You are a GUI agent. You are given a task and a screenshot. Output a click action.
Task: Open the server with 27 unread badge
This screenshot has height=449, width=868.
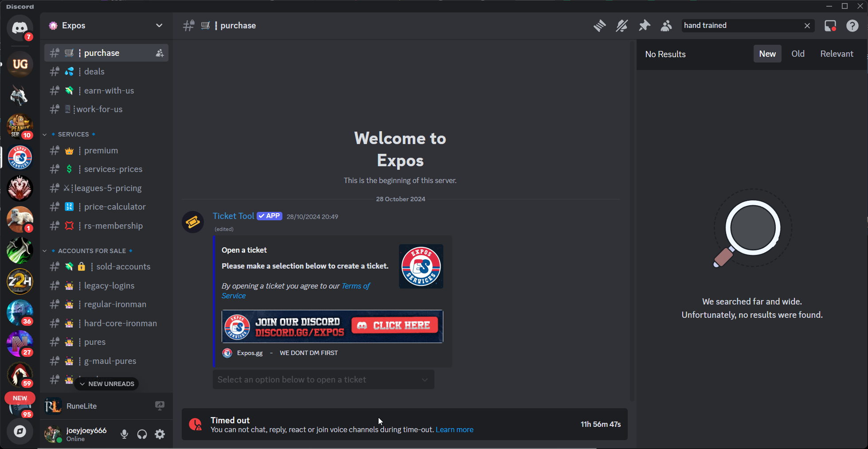20,344
